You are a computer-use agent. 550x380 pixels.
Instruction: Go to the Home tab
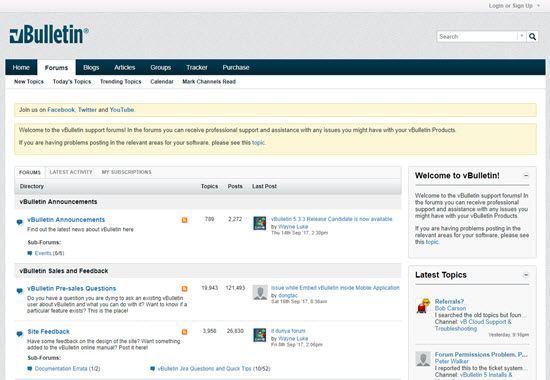click(21, 67)
